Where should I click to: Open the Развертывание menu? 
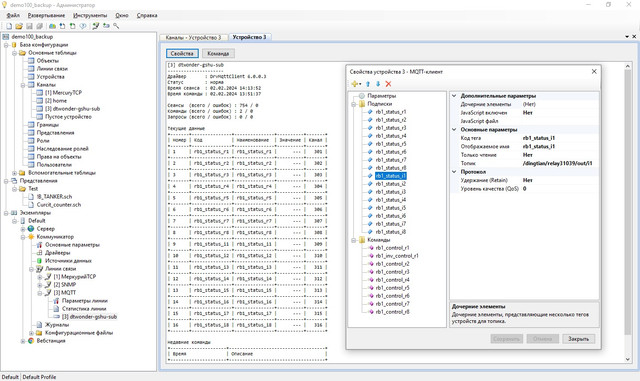pyautogui.click(x=46, y=16)
